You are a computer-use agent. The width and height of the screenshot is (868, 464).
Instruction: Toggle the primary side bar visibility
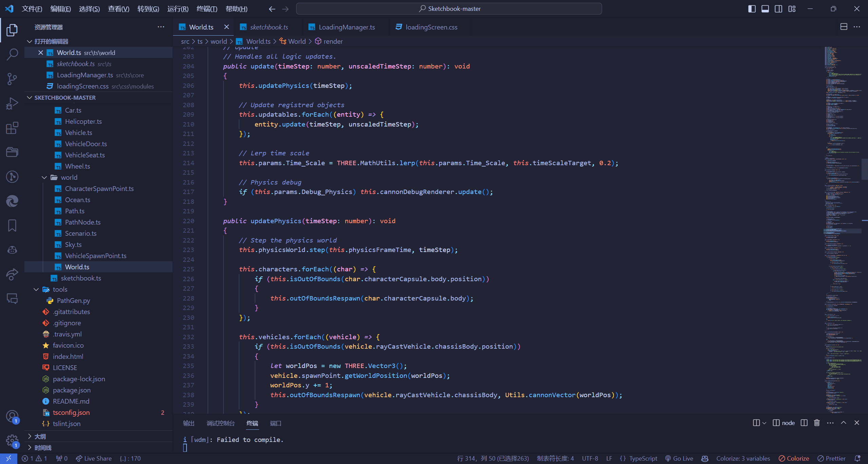point(752,9)
